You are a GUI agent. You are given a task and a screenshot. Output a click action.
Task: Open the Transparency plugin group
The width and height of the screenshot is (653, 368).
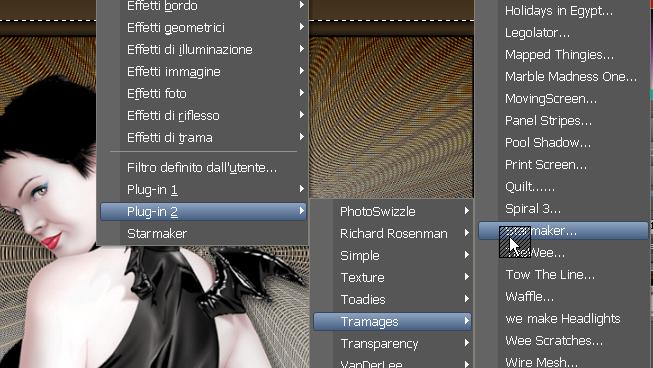coord(392,343)
